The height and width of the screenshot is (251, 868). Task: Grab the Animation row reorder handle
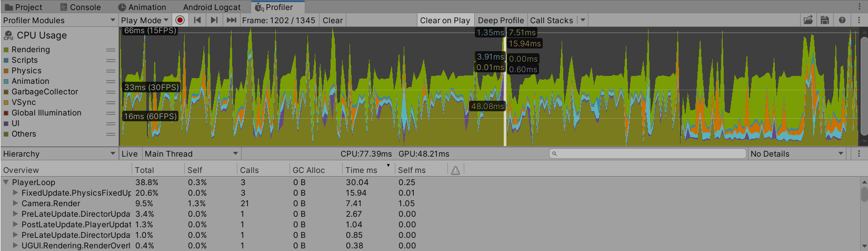click(111, 81)
